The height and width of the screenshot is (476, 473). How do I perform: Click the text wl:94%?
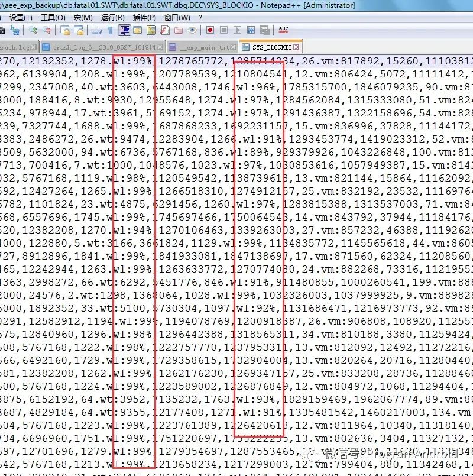pyautogui.click(x=132, y=231)
